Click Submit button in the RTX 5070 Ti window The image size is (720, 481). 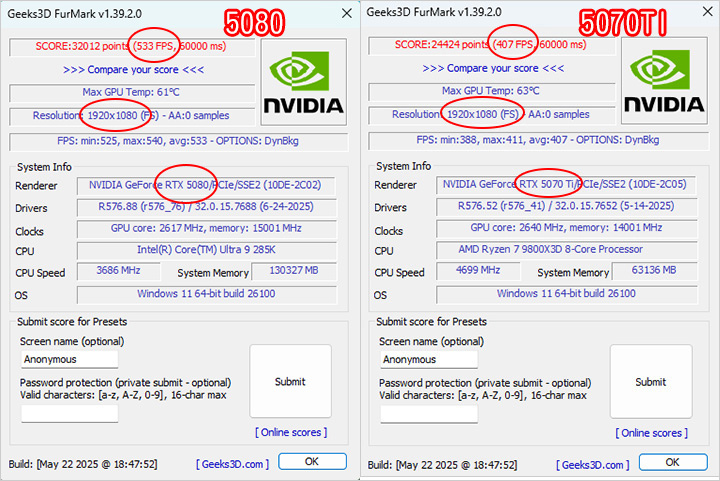pyautogui.click(x=651, y=382)
